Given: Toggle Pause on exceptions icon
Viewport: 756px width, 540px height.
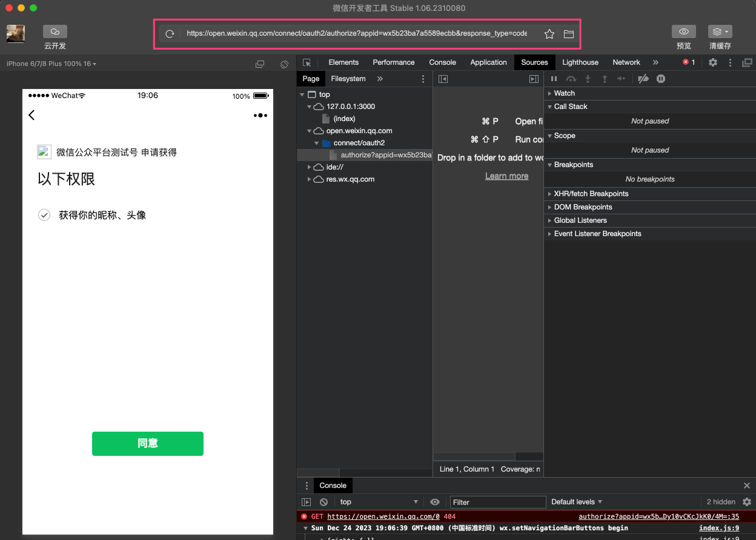Looking at the screenshot, I should [x=661, y=78].
